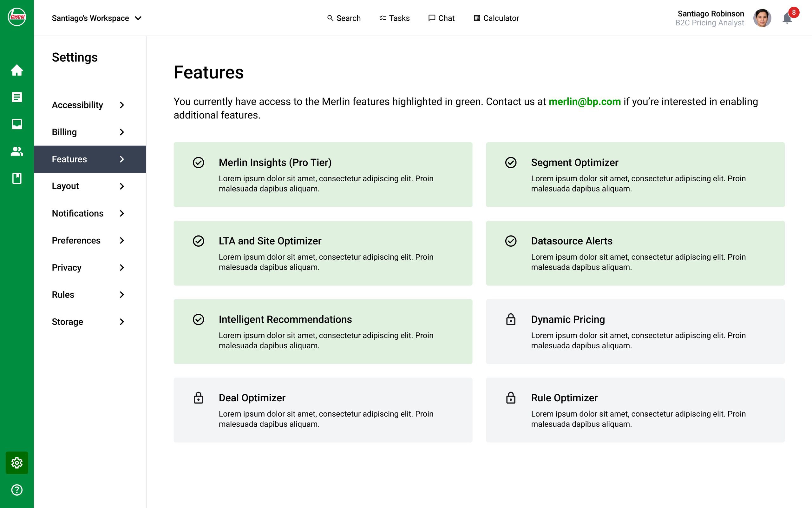Open the help question mark icon

17,490
